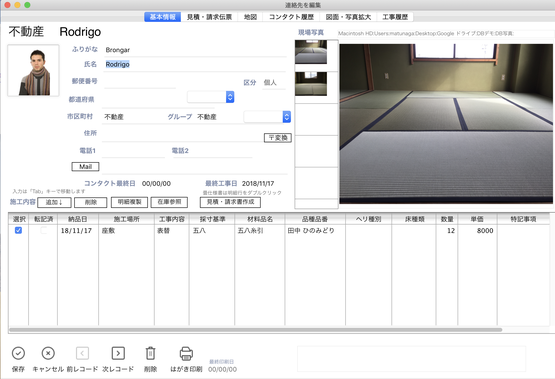
Task: Click the 追加↓ button
Action: (54, 202)
